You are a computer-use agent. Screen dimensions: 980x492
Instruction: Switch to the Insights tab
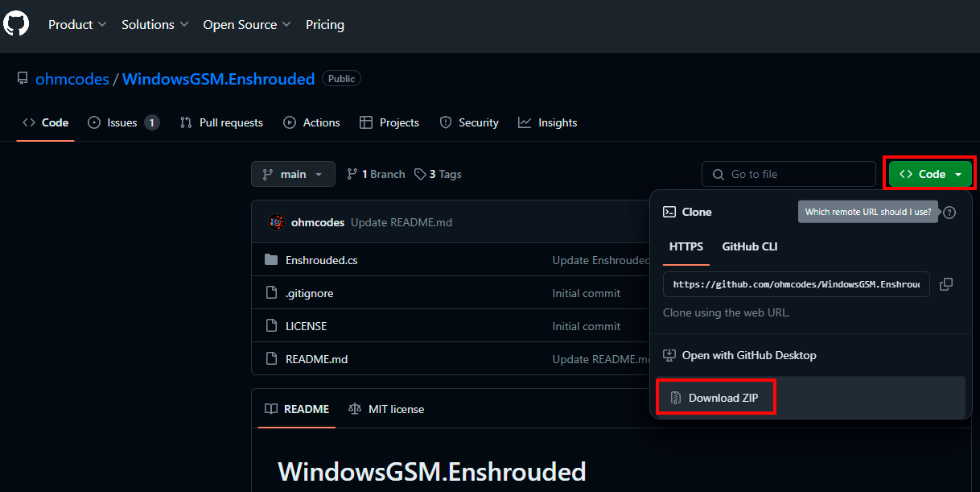point(548,122)
